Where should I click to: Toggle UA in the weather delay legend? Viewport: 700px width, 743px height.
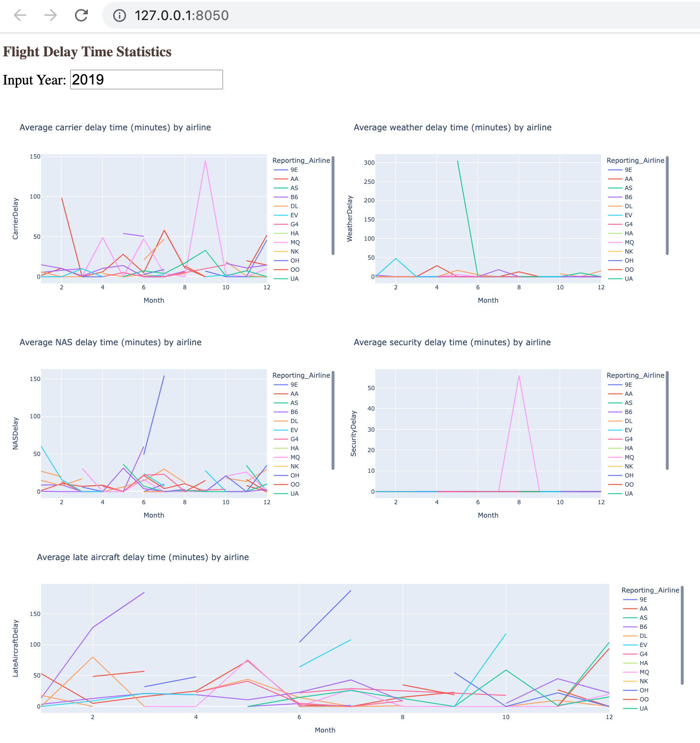[x=628, y=278]
